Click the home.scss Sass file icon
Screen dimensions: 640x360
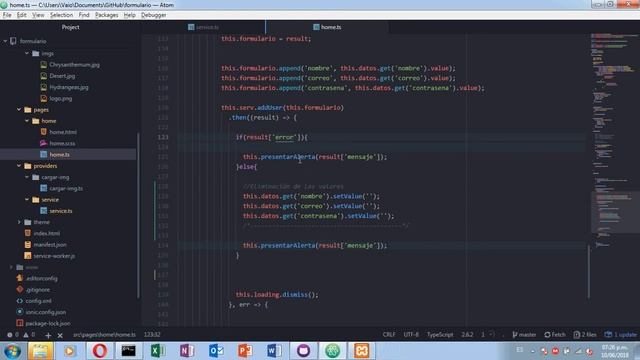coord(44,143)
